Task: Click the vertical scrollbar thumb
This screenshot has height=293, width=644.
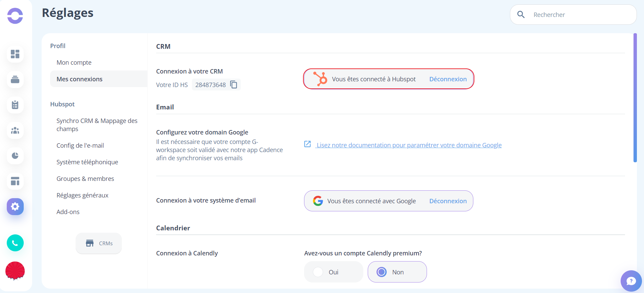Action: (635, 98)
